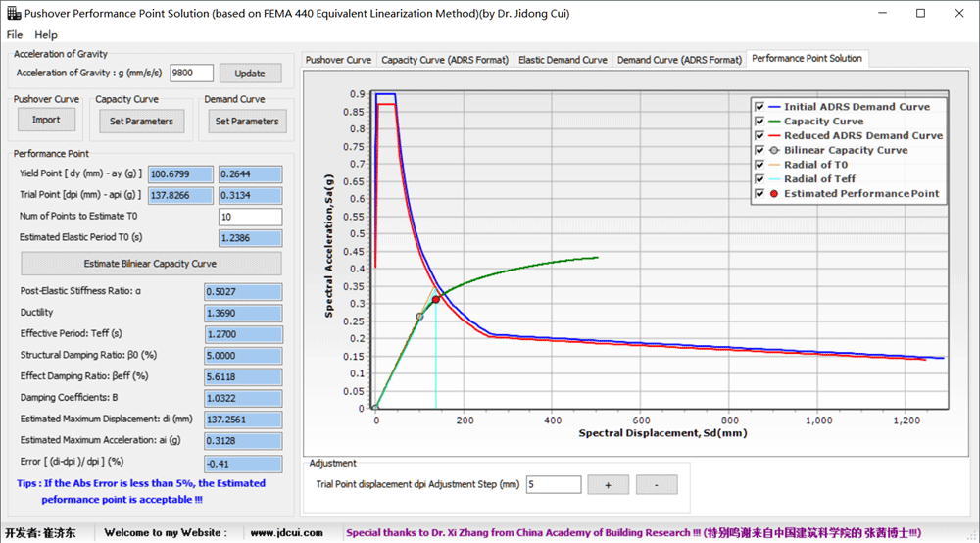Click the gravity acceleration input field
Viewport: 980px width, 543px height.
[191, 74]
